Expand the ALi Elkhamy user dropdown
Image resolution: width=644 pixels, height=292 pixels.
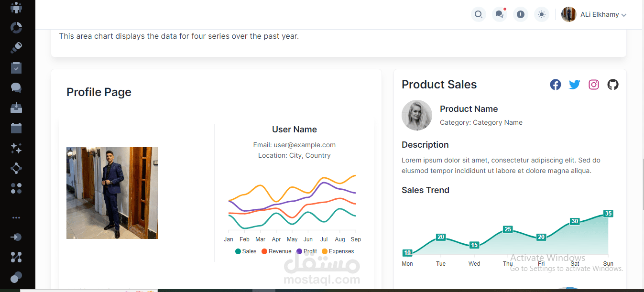pos(603,15)
